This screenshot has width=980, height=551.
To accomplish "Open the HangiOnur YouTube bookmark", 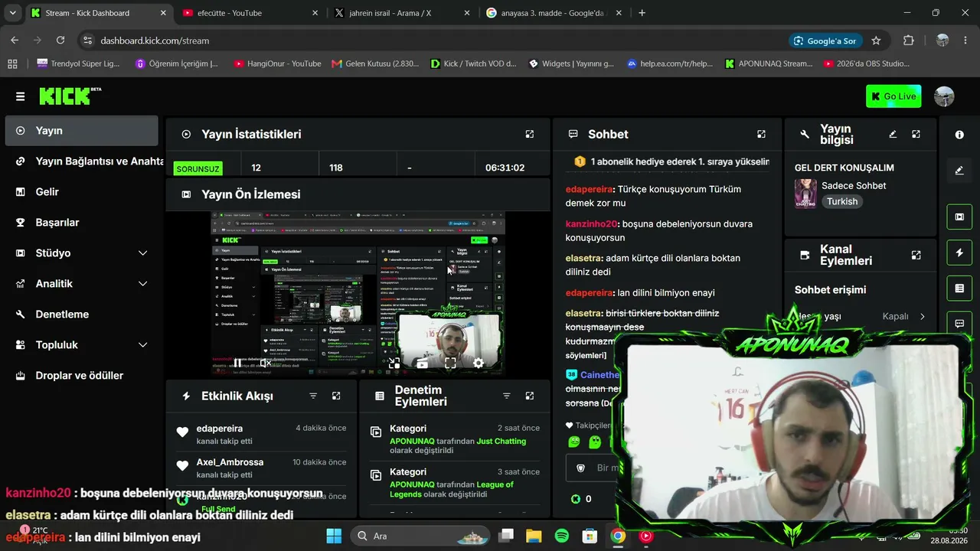I will pos(277,64).
